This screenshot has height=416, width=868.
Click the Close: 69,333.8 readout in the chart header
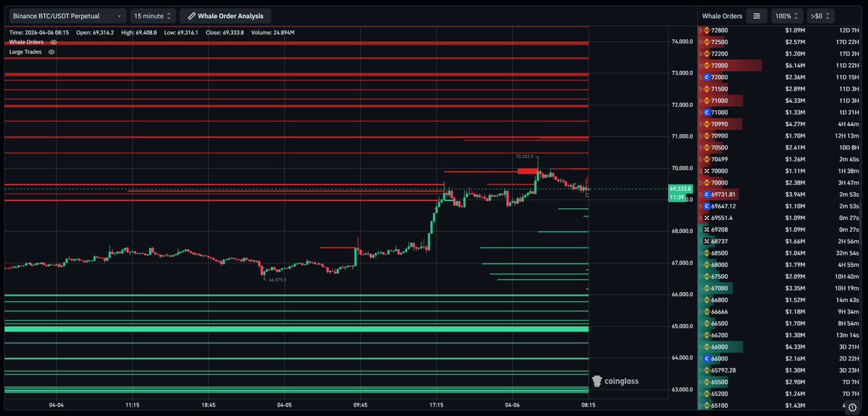tap(224, 33)
